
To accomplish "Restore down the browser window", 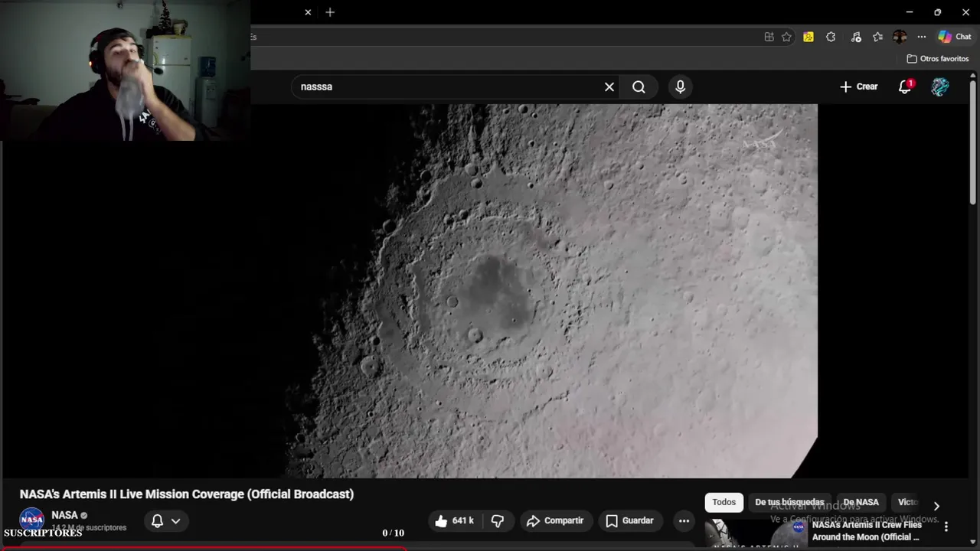I will coord(937,12).
